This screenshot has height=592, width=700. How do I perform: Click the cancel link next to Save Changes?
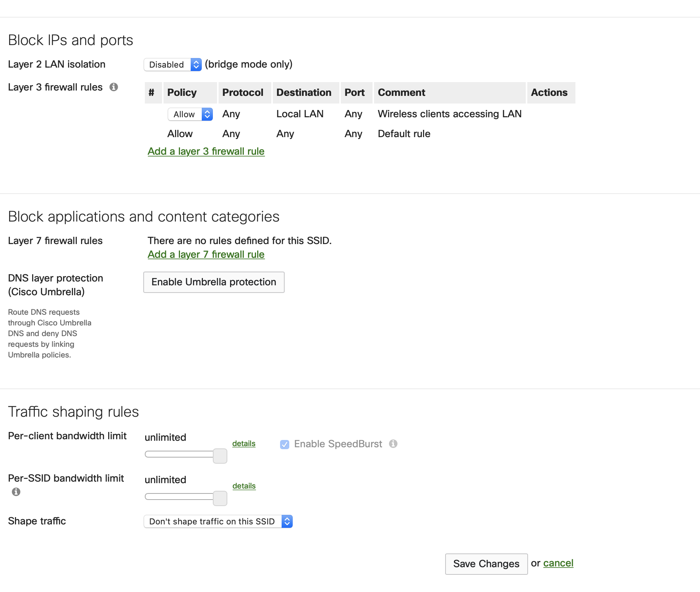pos(558,563)
